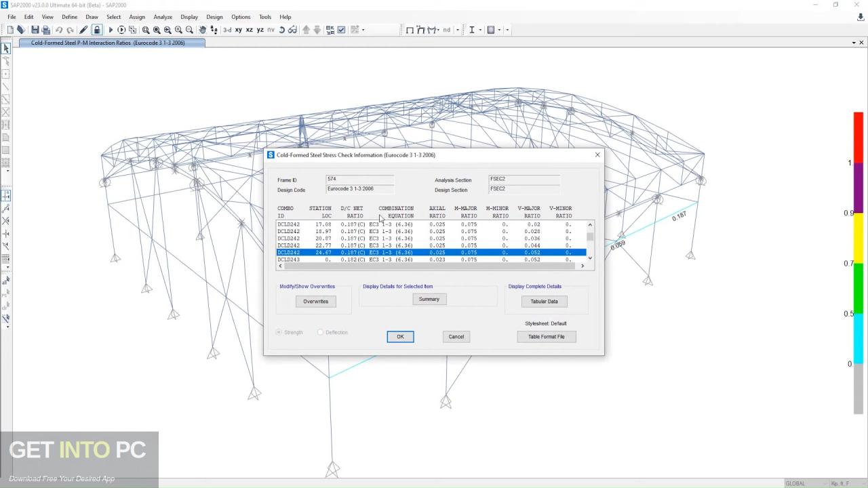Click the pencil refresh-window icon

coord(83,30)
